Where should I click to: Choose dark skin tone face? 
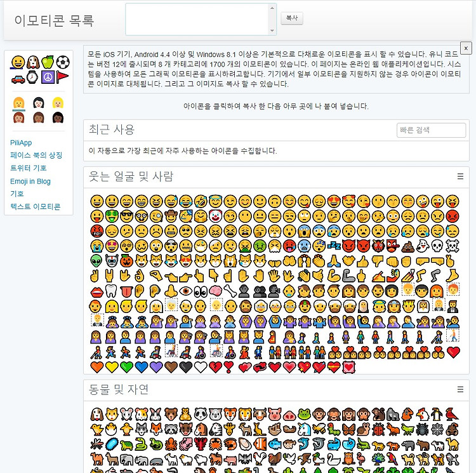58,118
